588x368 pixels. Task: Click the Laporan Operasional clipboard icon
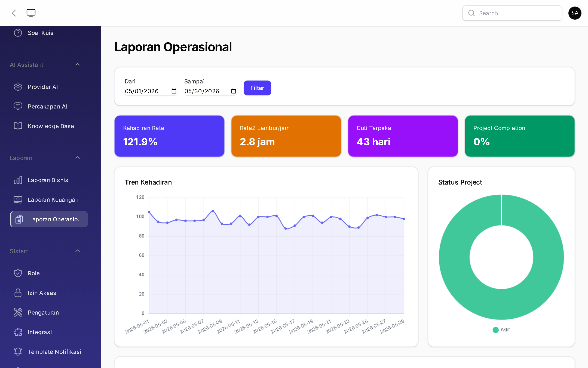coord(19,219)
